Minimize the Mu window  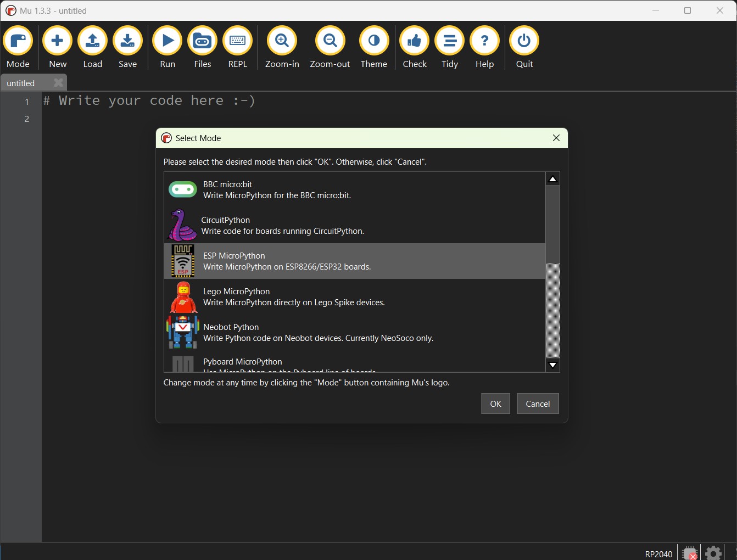coord(656,10)
